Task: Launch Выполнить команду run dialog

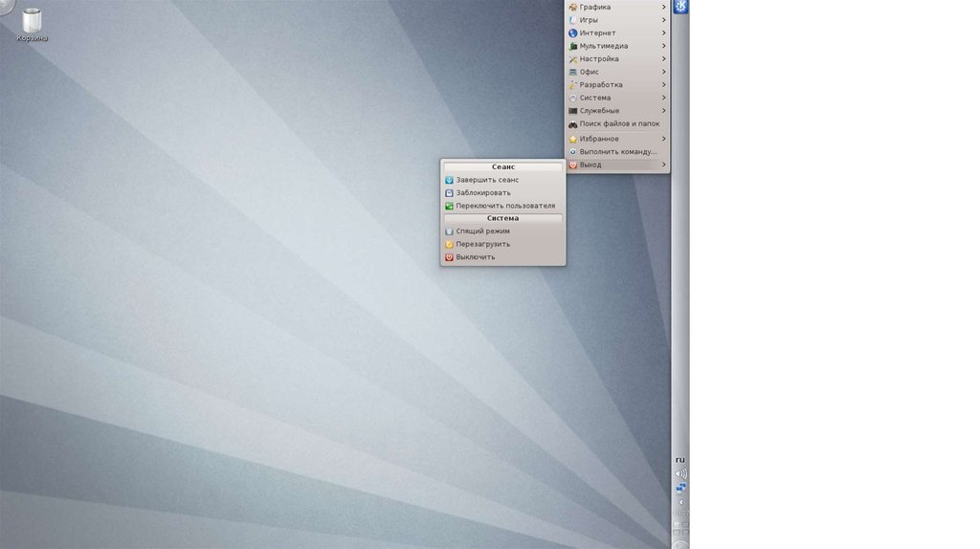Action: point(617,152)
